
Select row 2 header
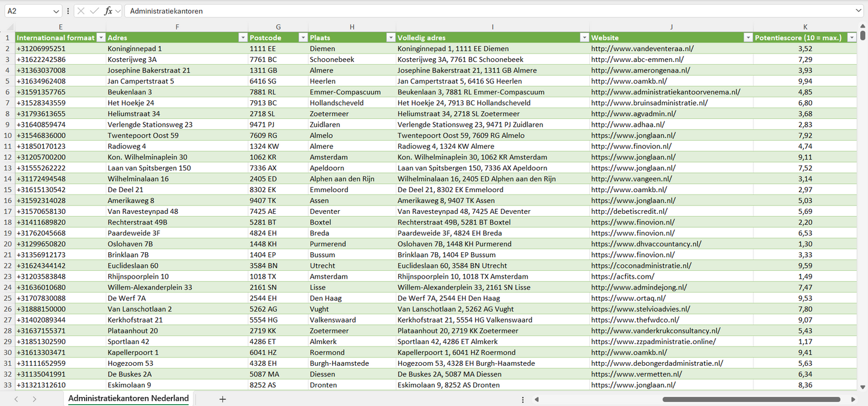[x=7, y=49]
